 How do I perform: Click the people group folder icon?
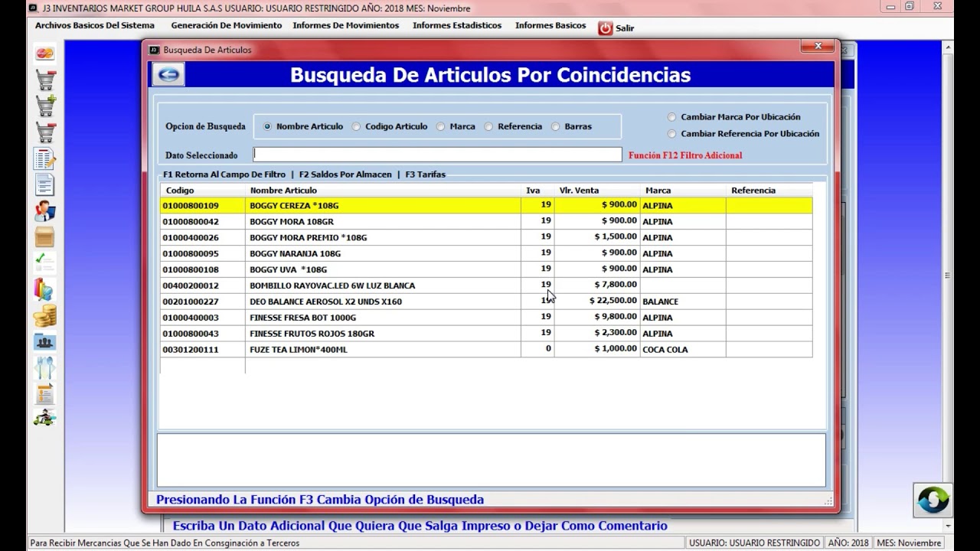coord(44,341)
